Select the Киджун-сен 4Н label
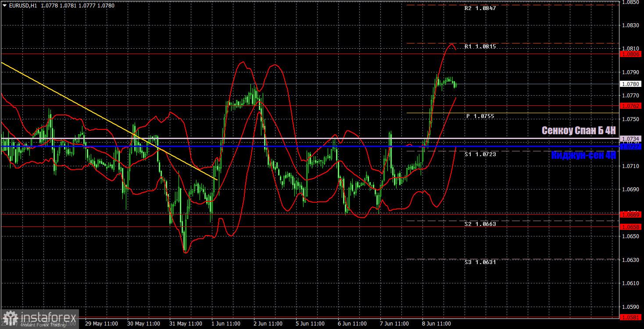The image size is (644, 329). (x=583, y=155)
